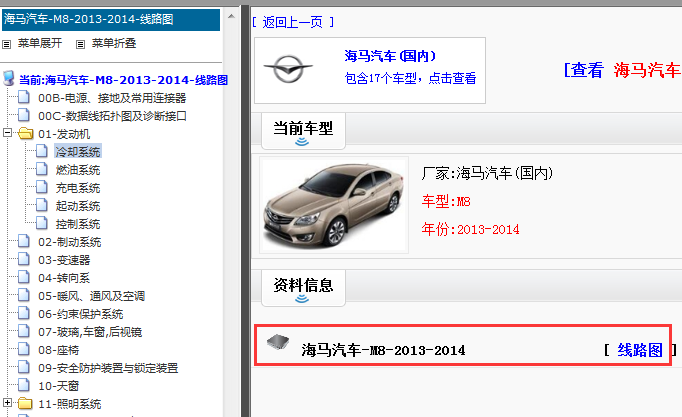
Task: Open 09-安全防护装置与锁定装置 entry
Action: (108, 368)
